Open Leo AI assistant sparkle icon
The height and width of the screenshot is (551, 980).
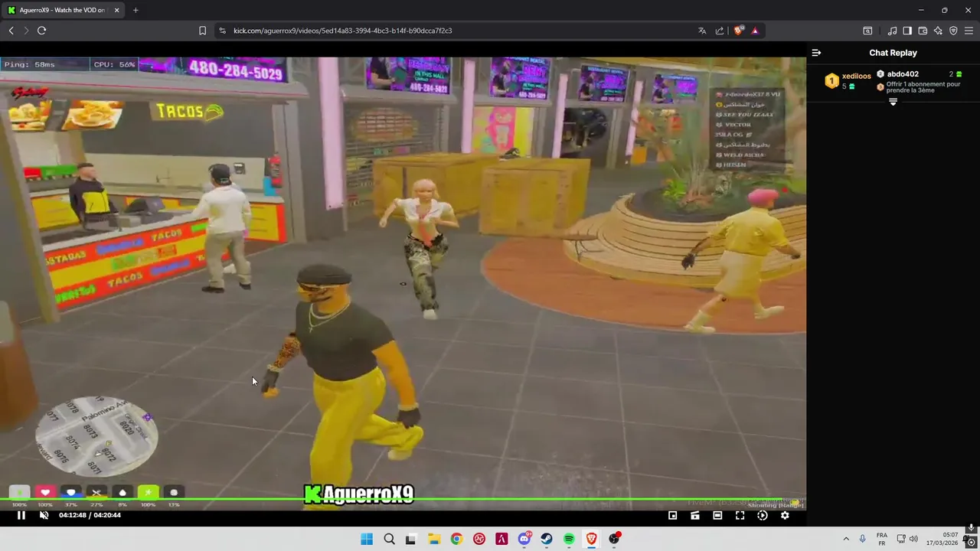(x=938, y=31)
